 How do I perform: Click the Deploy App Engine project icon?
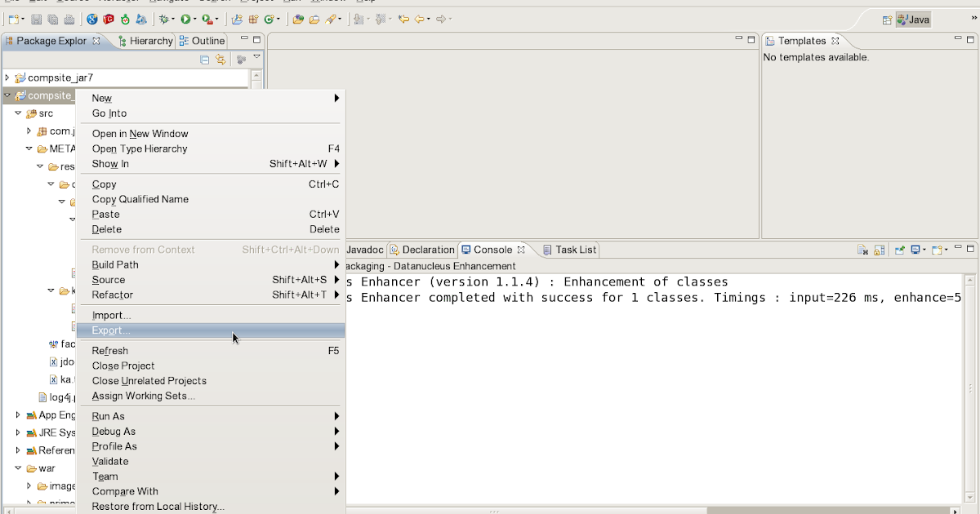(x=141, y=19)
